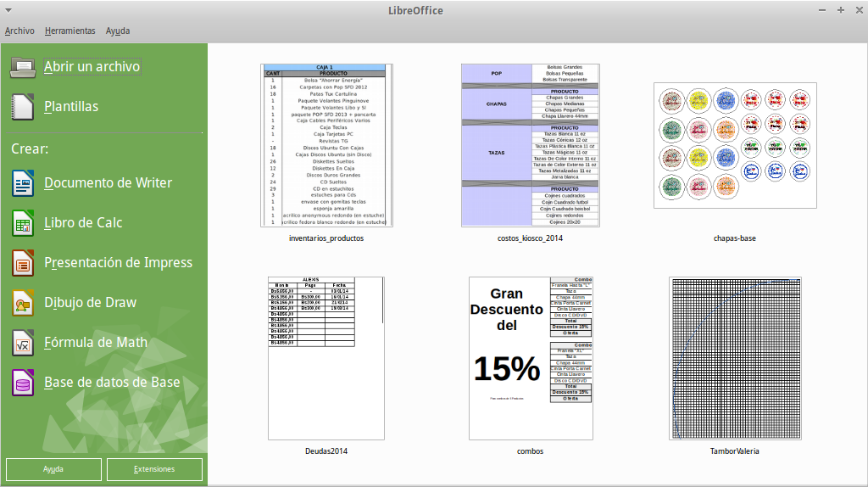Open the combos thumbnail
Screen dimensions: 868x487
click(x=531, y=359)
